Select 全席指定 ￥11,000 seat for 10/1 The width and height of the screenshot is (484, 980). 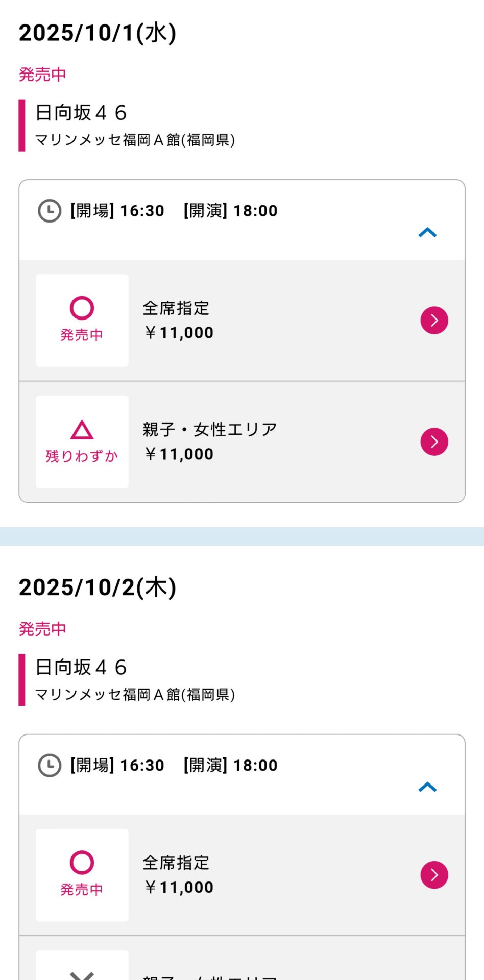178,321
